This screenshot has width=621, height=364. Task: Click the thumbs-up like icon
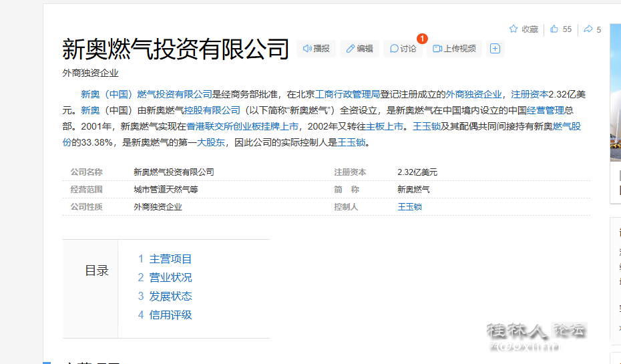[554, 29]
